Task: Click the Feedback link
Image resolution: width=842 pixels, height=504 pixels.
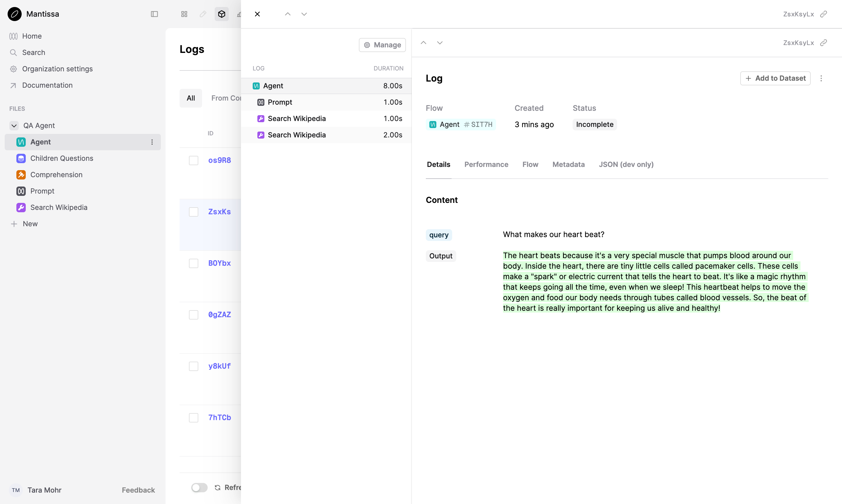Action: [138, 490]
